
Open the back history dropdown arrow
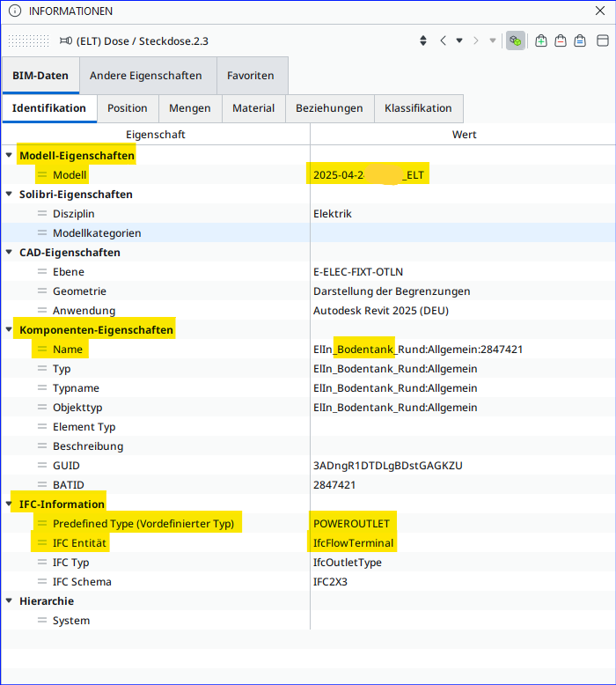(459, 41)
